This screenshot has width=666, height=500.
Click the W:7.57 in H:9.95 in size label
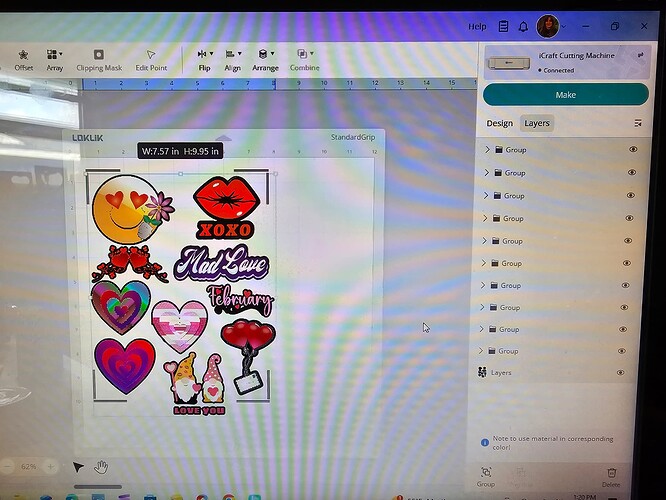(180, 151)
